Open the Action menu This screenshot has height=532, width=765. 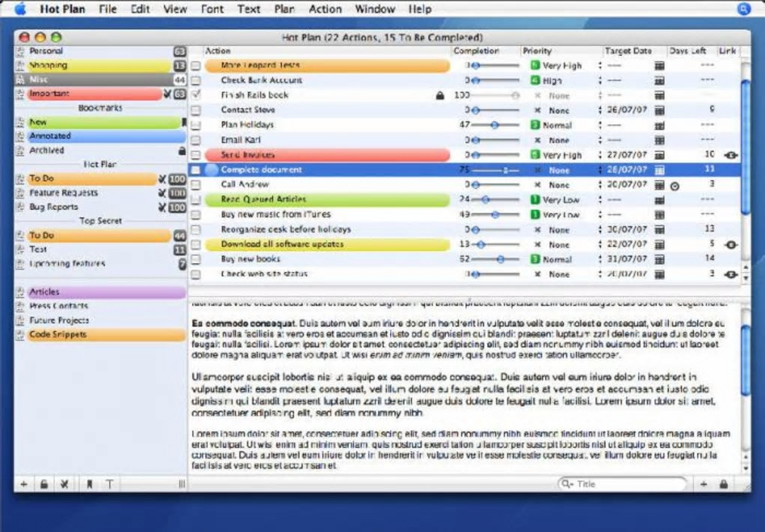(325, 9)
